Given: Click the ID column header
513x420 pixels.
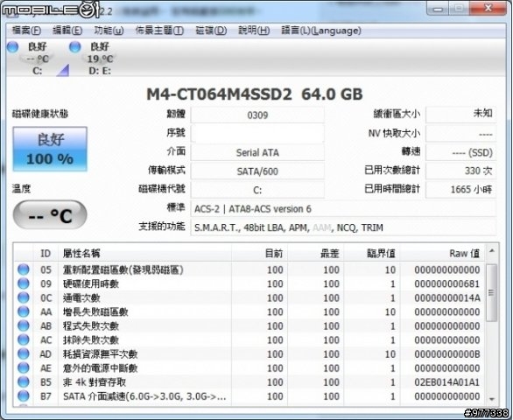Looking at the screenshot, I should point(46,253).
